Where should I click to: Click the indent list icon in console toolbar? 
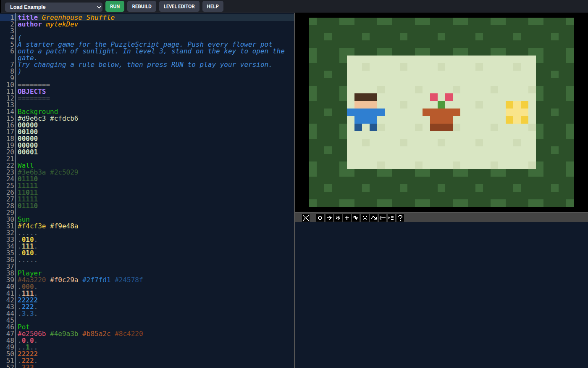(x=391, y=218)
